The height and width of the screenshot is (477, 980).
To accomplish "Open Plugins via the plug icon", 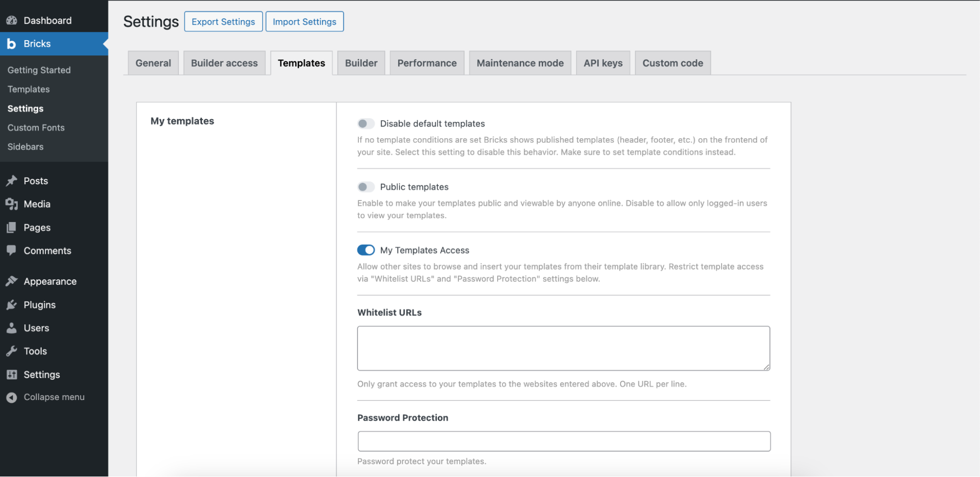I will pos(12,305).
